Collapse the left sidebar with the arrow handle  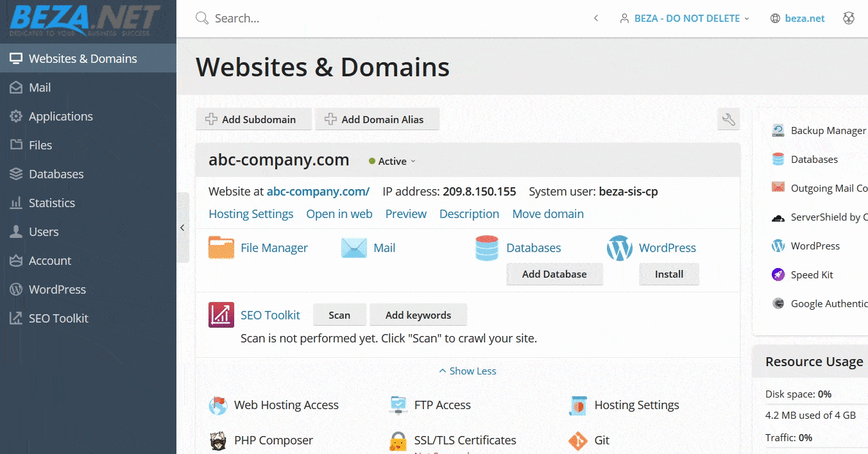tap(183, 228)
